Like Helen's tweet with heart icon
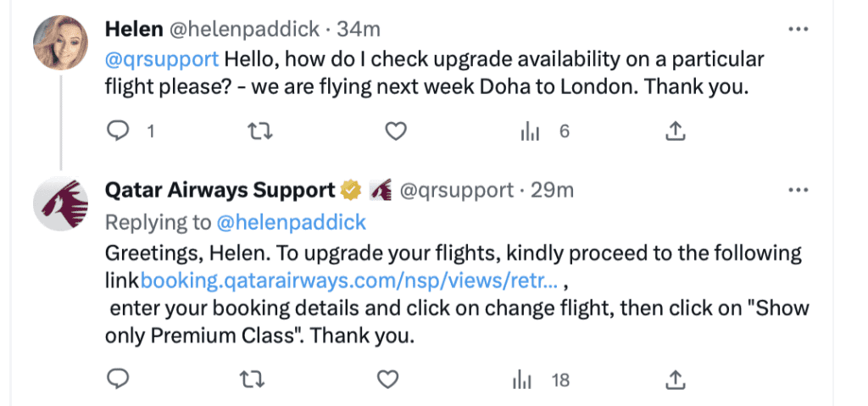Screen dimensions: 868x406 (x=395, y=131)
